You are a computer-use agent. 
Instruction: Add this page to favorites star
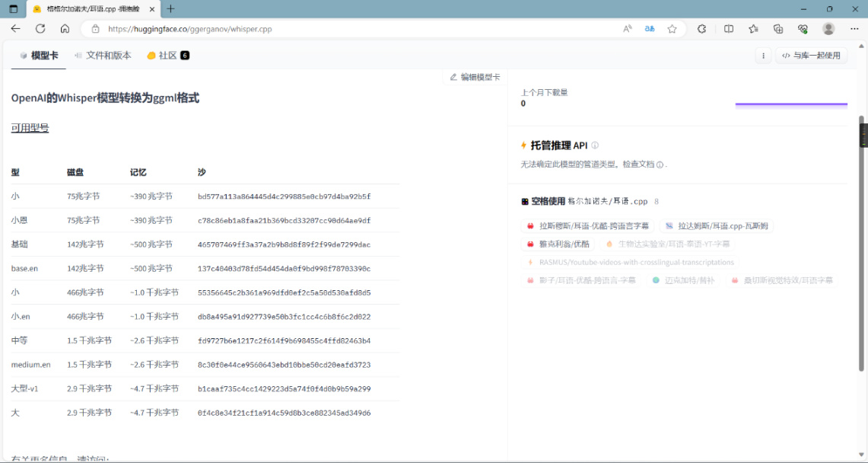click(x=672, y=29)
